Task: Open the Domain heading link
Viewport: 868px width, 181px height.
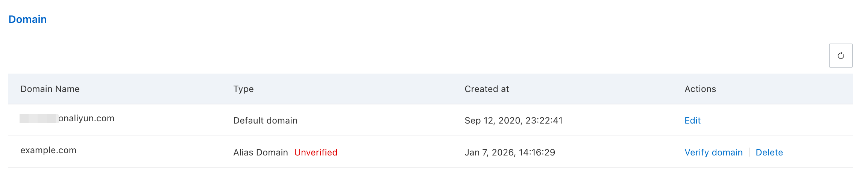Action: tap(27, 19)
